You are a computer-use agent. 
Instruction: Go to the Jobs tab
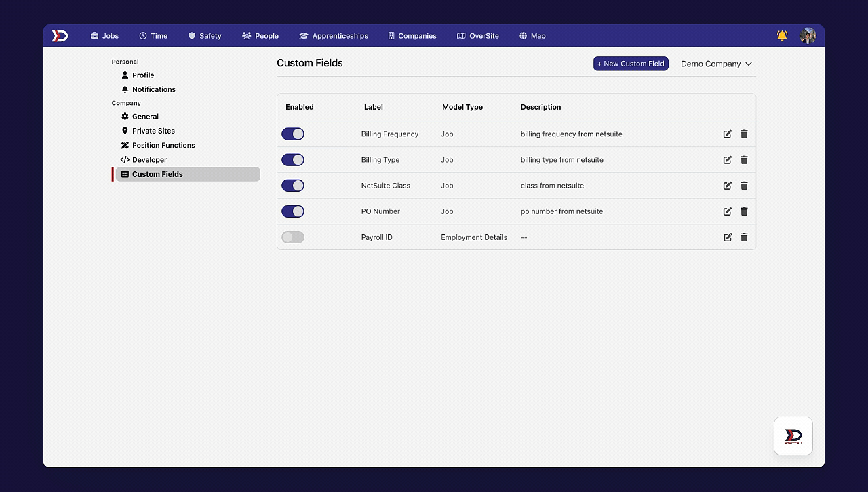coord(104,36)
